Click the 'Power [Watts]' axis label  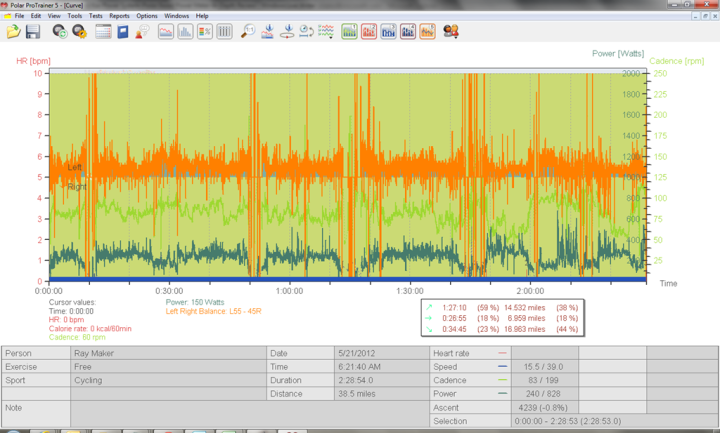tap(618, 54)
